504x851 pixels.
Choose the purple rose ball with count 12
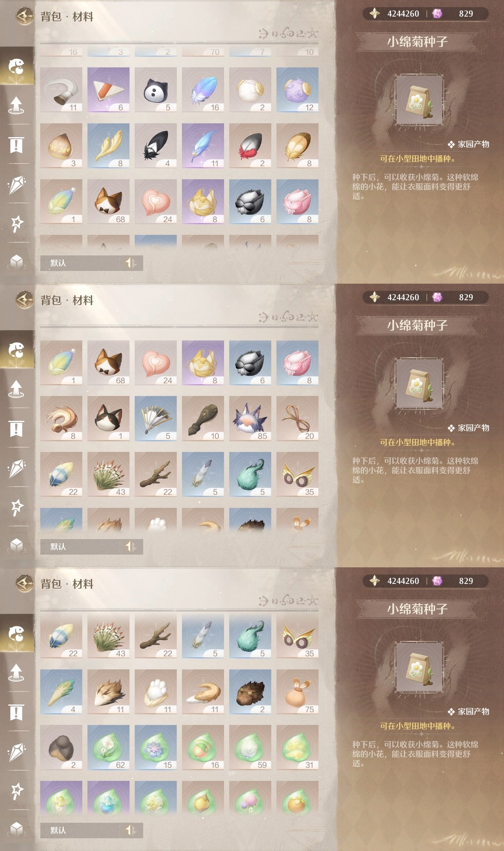pos(297,90)
